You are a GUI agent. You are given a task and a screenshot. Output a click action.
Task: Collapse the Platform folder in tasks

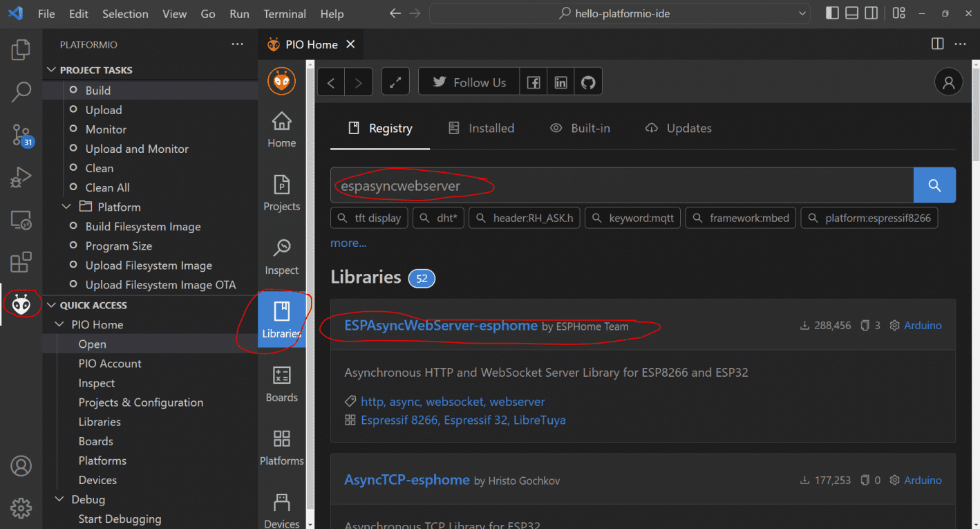pyautogui.click(x=67, y=207)
